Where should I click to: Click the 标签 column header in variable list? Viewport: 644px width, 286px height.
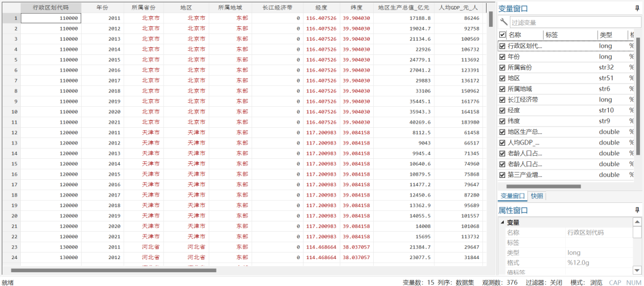552,35
